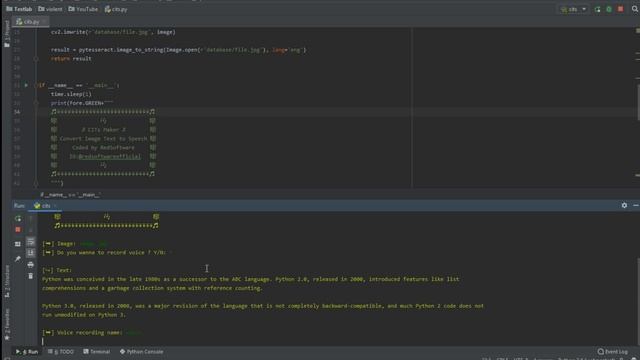Open Search Everywhere magnifier icon
The height and width of the screenshot is (360, 640).
pyautogui.click(x=635, y=9)
